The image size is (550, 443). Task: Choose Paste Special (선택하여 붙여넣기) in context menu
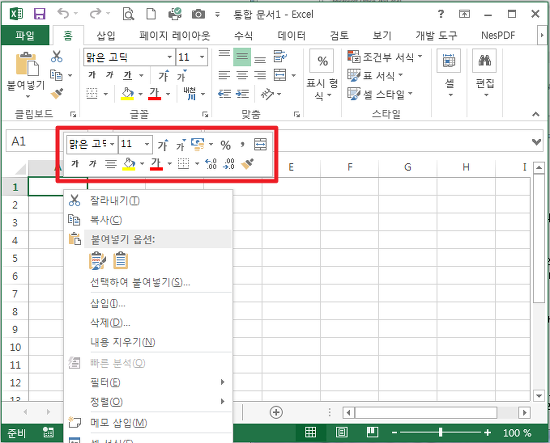click(x=148, y=282)
